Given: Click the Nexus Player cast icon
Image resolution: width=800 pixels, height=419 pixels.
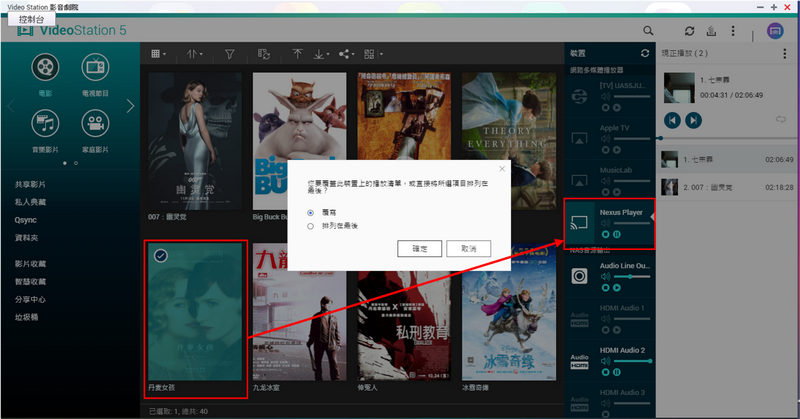Looking at the screenshot, I should 579,223.
